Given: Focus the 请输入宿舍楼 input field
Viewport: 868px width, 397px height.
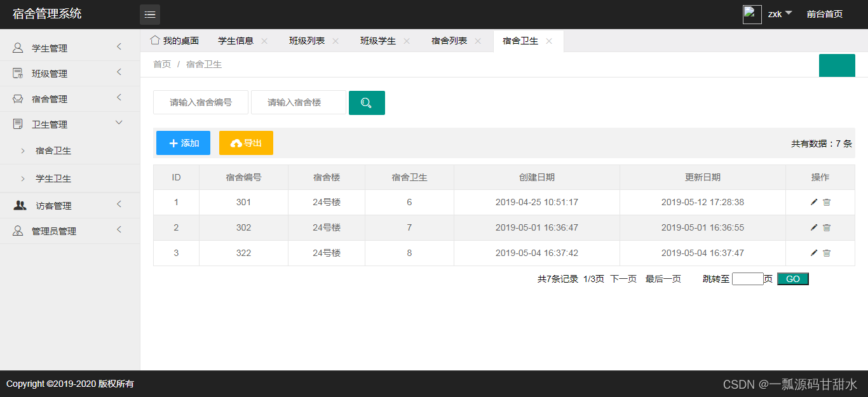Looking at the screenshot, I should click(299, 102).
